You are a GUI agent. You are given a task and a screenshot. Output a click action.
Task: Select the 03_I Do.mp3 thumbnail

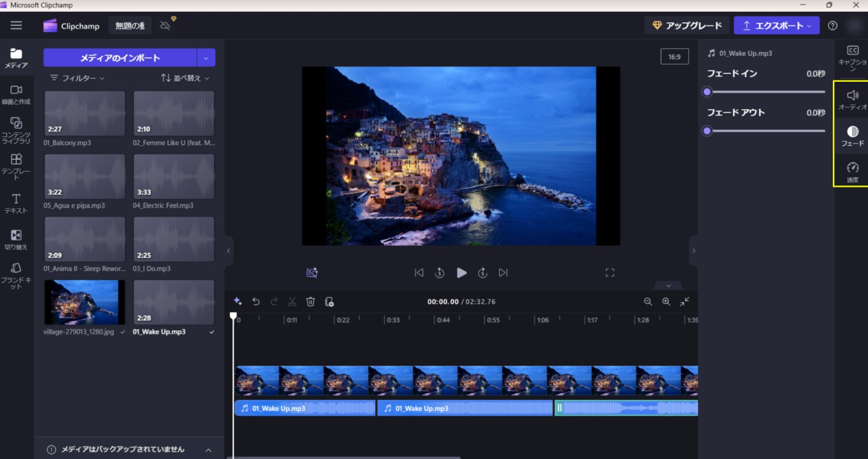(174, 239)
